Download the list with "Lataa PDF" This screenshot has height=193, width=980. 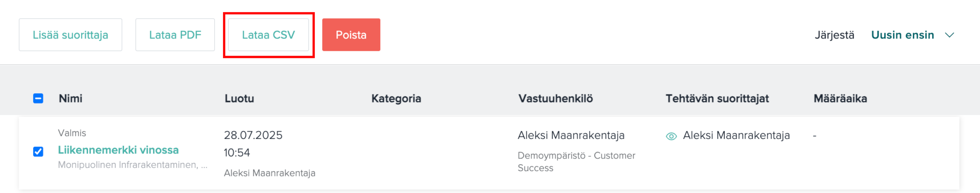(x=175, y=35)
